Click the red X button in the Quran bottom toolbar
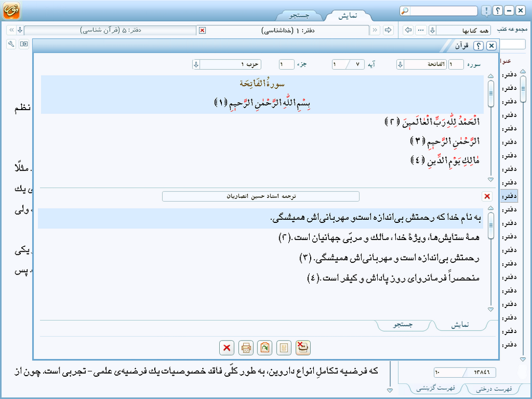Viewport: 532px width, 399px height. click(x=227, y=348)
